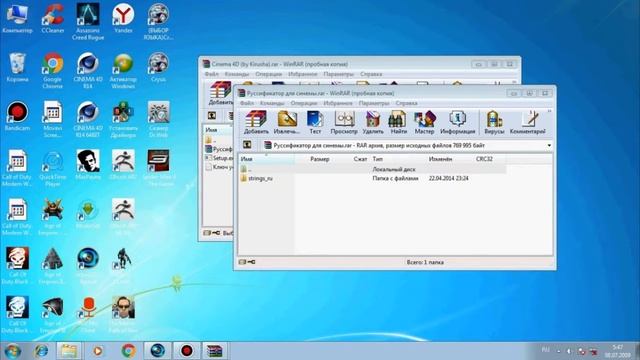This screenshot has height=360, width=640.
Task: Select the ".." parent folder row in the front window
Action: 373,169
